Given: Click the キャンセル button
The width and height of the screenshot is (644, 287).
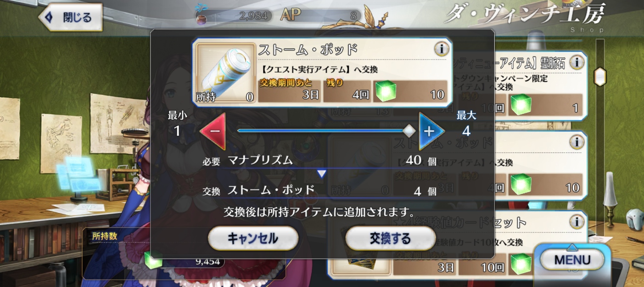Looking at the screenshot, I should coord(253,238).
